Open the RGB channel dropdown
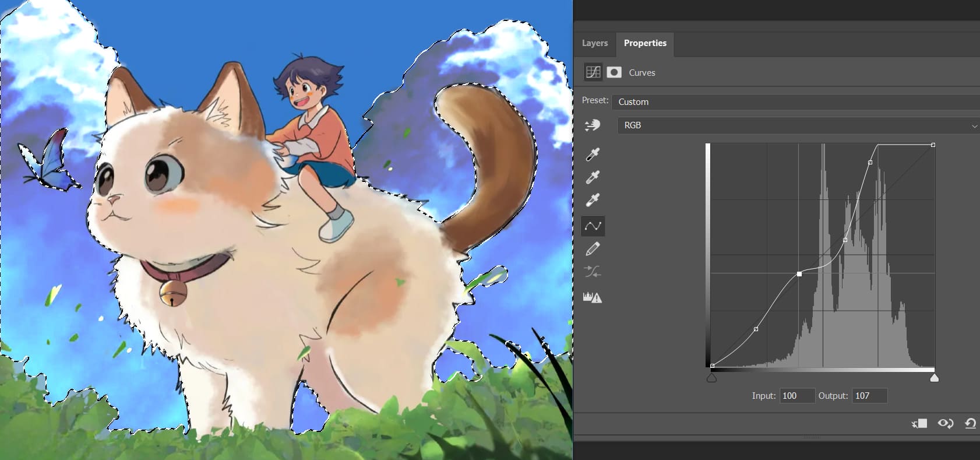 coord(798,125)
